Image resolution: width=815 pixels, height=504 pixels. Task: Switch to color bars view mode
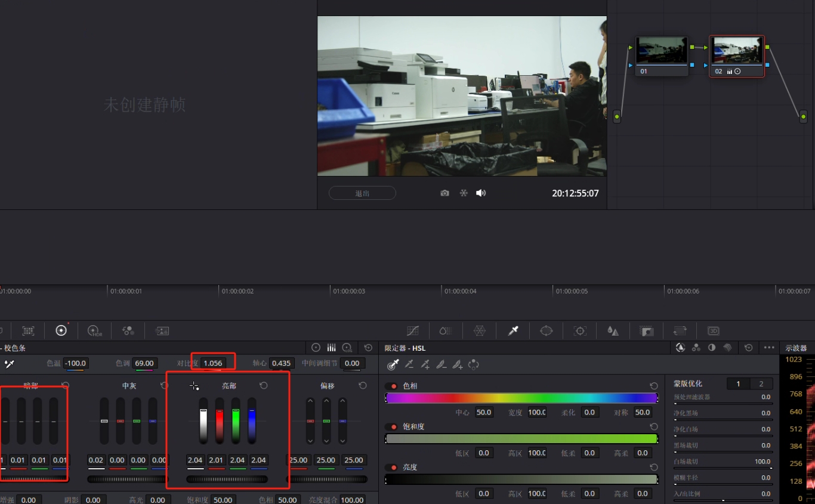pyautogui.click(x=331, y=348)
